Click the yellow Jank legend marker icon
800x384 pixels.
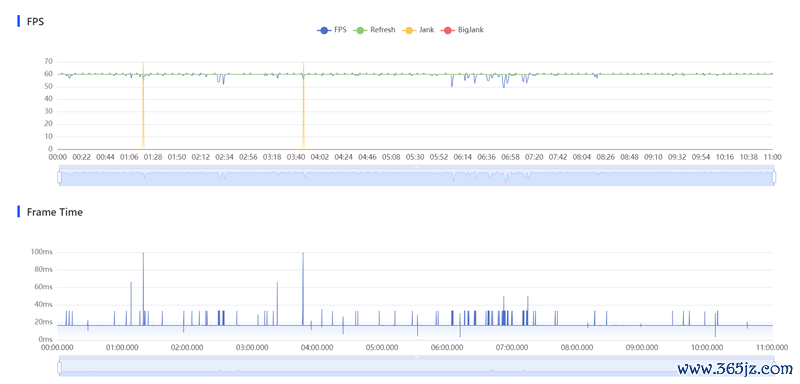point(409,30)
